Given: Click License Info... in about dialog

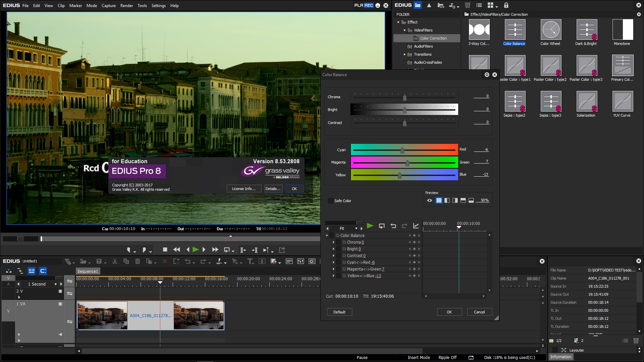Looking at the screenshot, I should [x=244, y=189].
